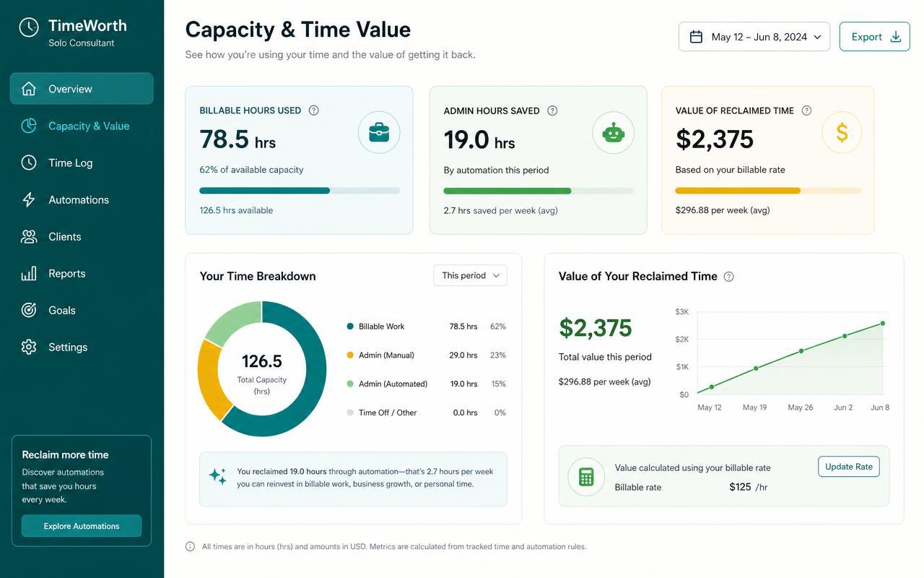Open the This period dropdown
924x578 pixels.
470,275
